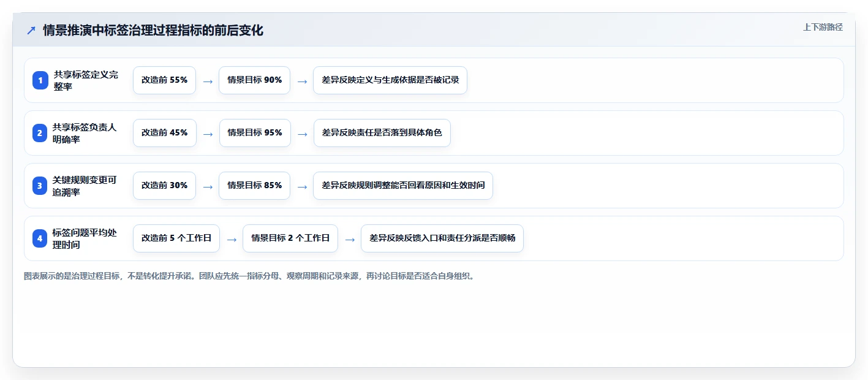
Task: Click the 差异反映定义与生成依据是否被记录 chip
Action: [x=390, y=80]
